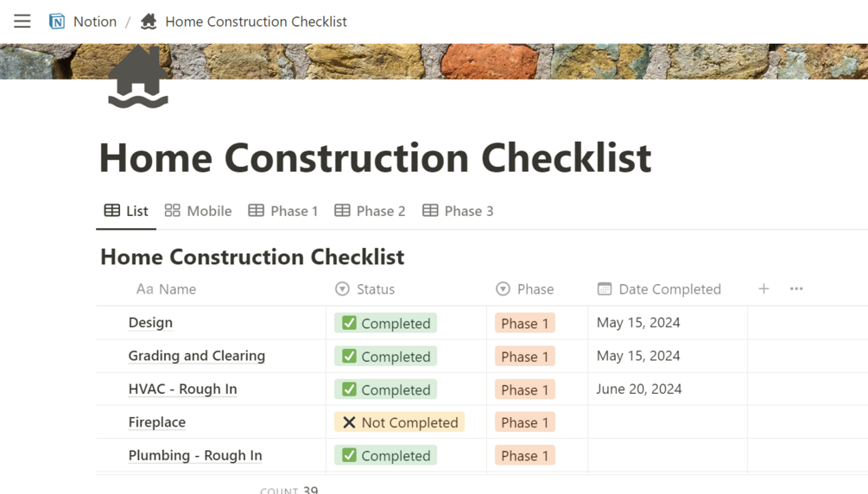This screenshot has height=494, width=868.
Task: Edit the June 20, 2024 date cell
Action: point(639,389)
